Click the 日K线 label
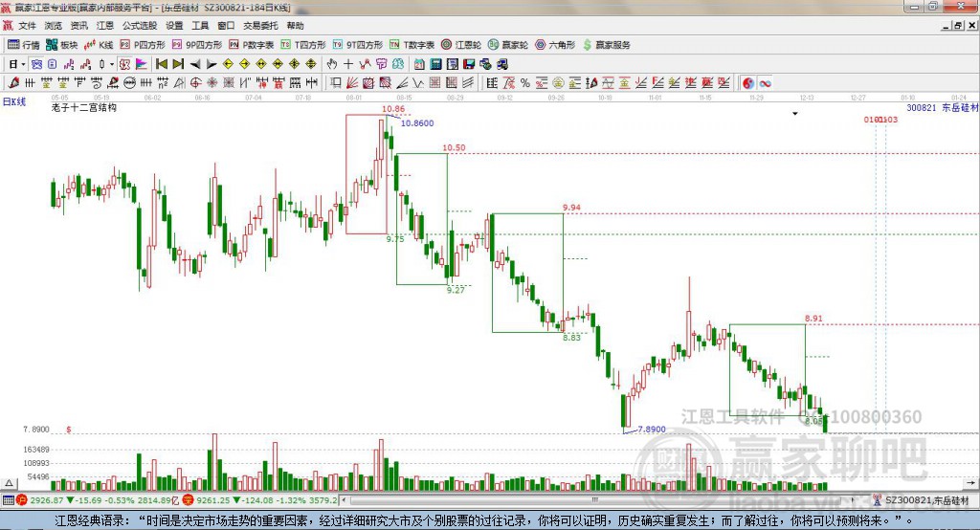This screenshot has width=980, height=530. (x=14, y=101)
